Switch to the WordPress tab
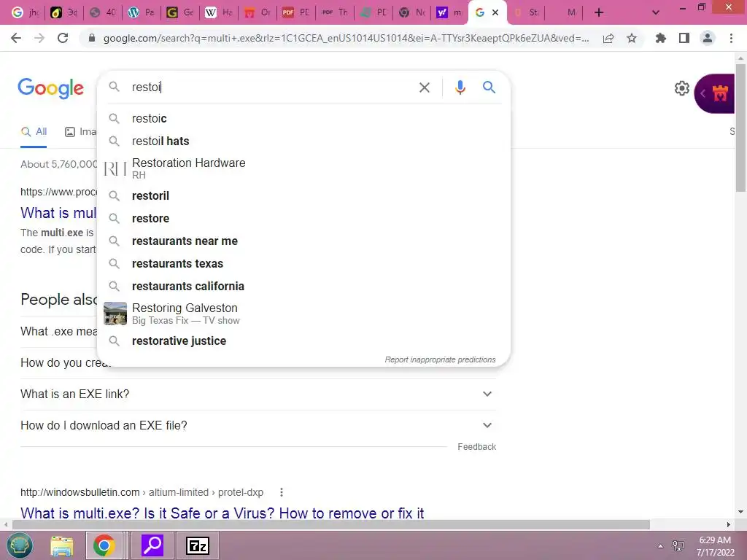Image resolution: width=747 pixels, height=560 pixels. 142,12
